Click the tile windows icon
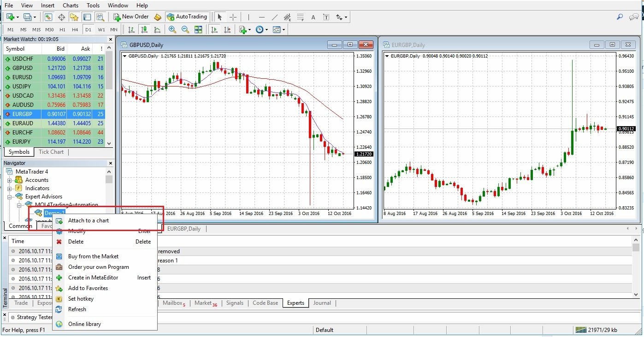Screen dimensions: 644x337 [198, 29]
